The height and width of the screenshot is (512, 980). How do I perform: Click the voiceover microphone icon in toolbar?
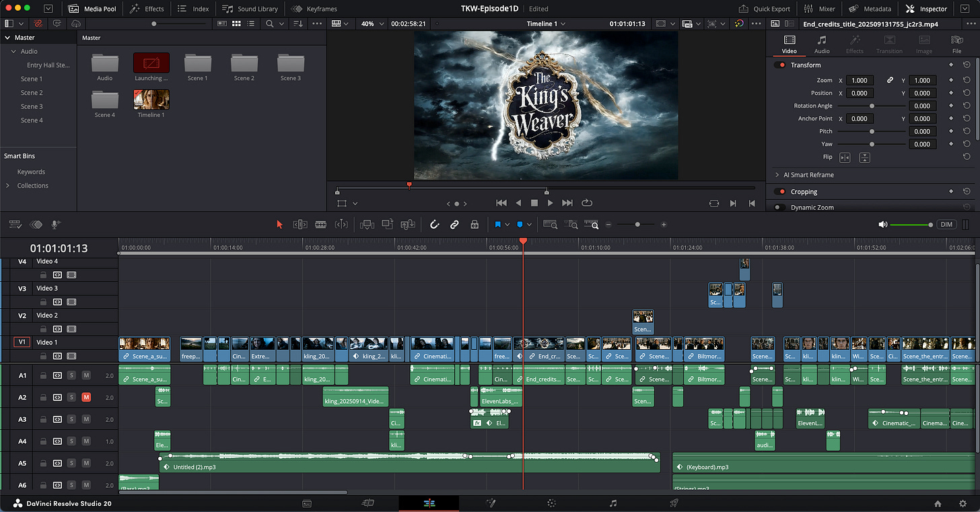click(x=55, y=225)
